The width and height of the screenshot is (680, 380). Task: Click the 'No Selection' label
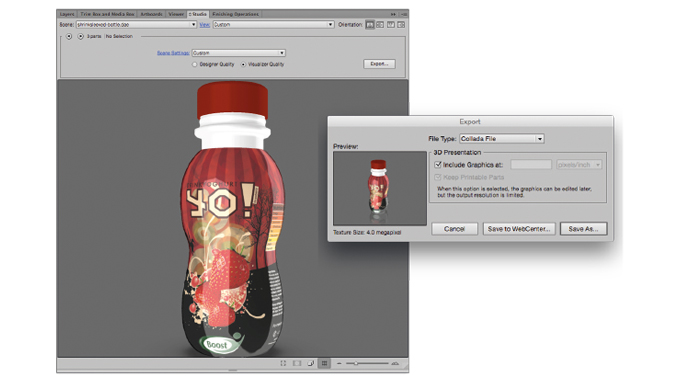click(119, 36)
